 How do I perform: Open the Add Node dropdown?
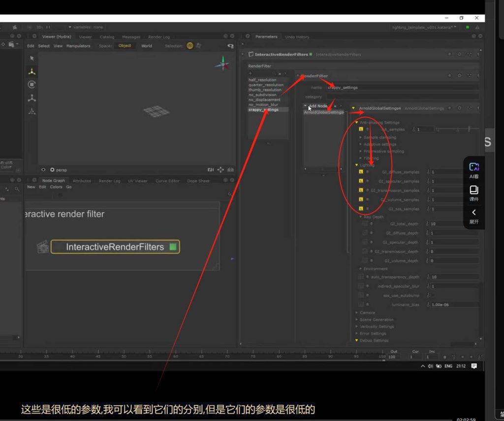317,106
